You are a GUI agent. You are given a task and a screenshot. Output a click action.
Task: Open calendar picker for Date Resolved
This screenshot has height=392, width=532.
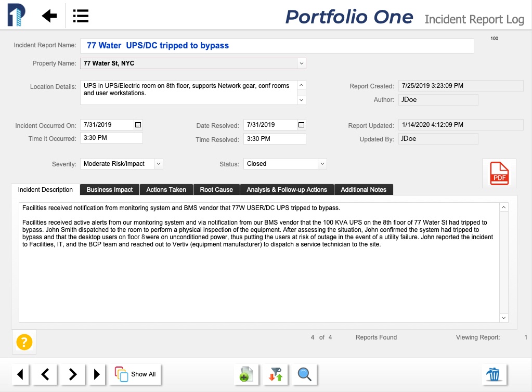[x=301, y=125]
